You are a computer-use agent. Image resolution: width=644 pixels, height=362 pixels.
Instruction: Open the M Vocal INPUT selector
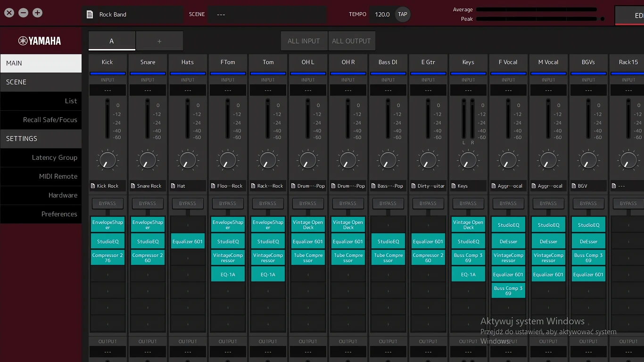coord(548,90)
